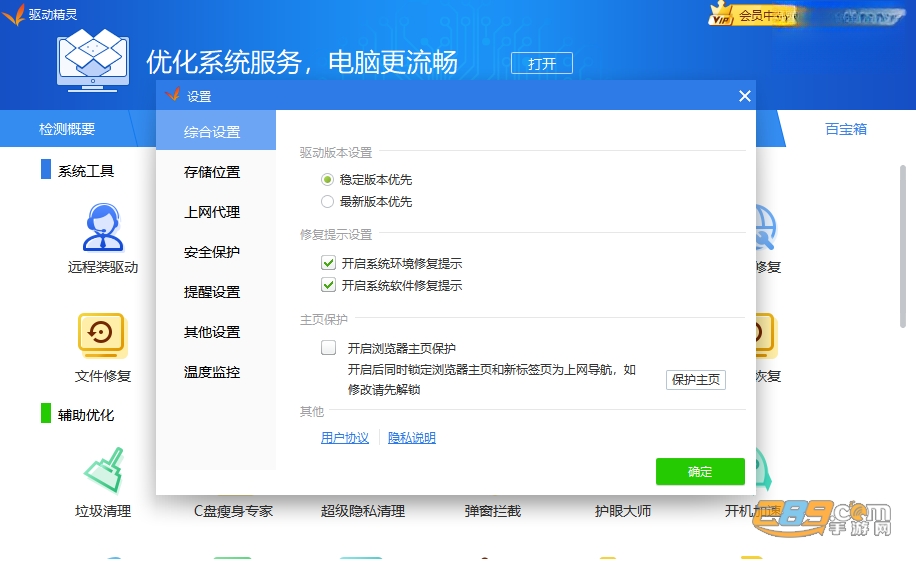The width and height of the screenshot is (916, 576).
Task: Uncheck 开启系统软件修复提示 checkbox
Action: [x=328, y=285]
